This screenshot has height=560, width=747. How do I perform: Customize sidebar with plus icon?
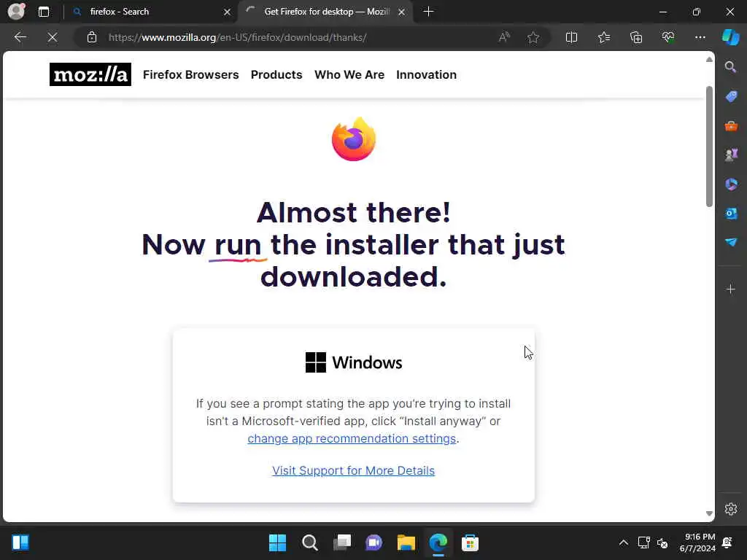click(731, 289)
